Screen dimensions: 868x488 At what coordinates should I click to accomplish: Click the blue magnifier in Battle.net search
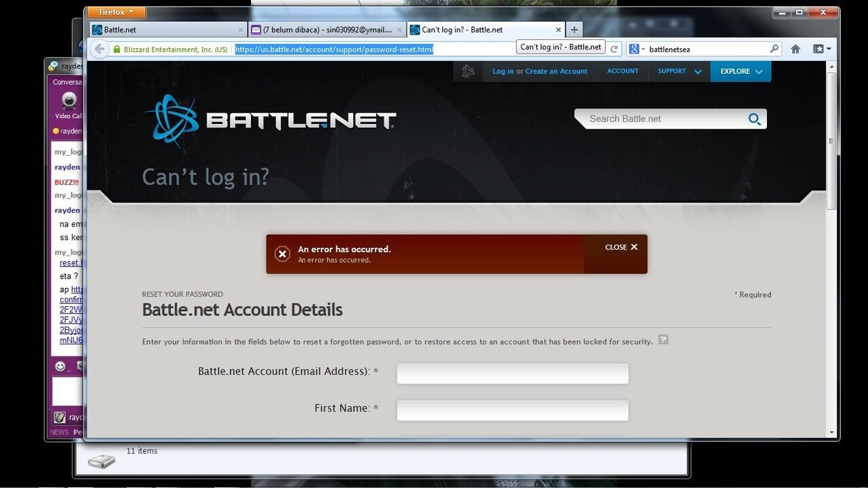click(755, 119)
